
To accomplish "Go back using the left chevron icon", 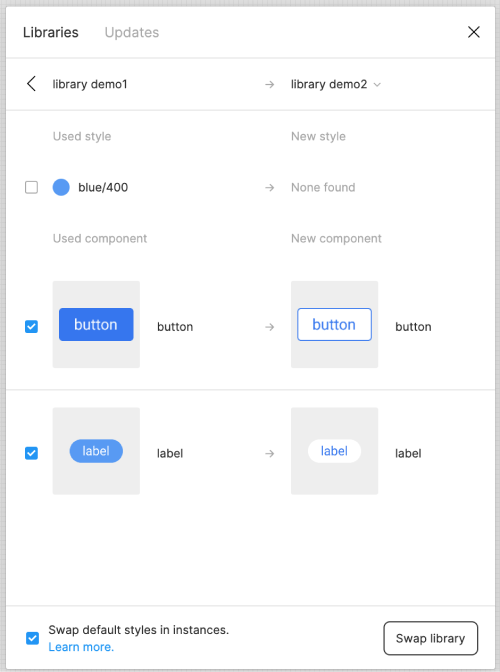I will (31, 84).
